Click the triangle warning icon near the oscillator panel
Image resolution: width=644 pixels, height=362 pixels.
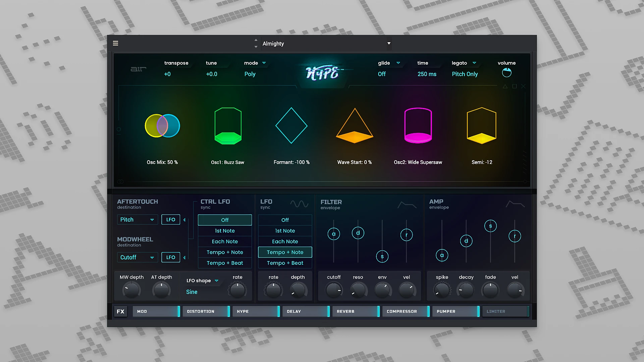(505, 86)
